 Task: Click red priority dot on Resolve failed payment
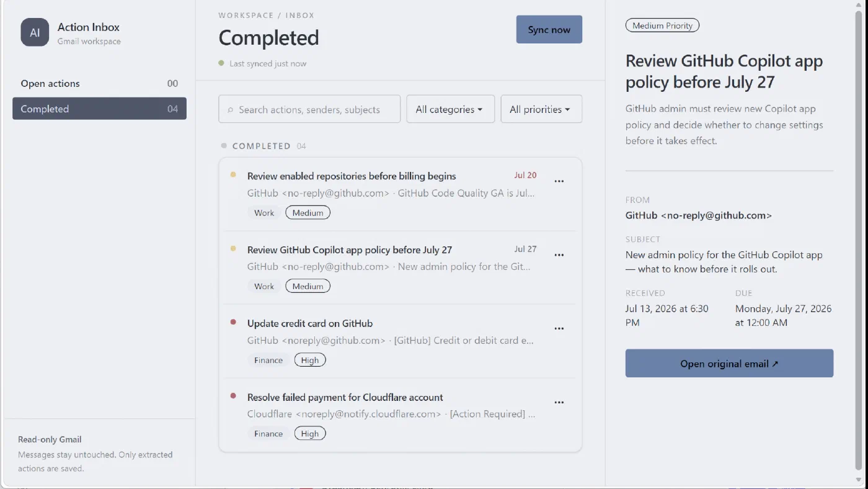pyautogui.click(x=233, y=396)
